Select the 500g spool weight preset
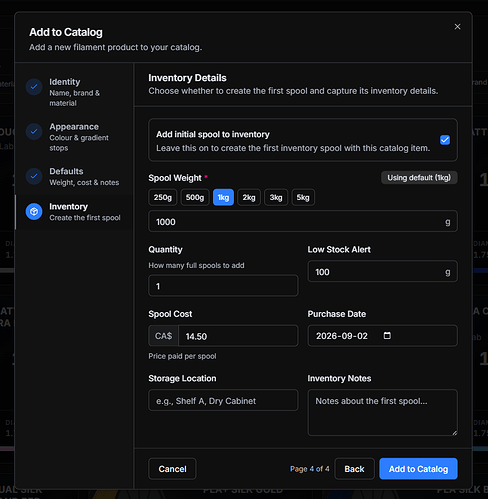The height and width of the screenshot is (499, 488). (x=195, y=197)
